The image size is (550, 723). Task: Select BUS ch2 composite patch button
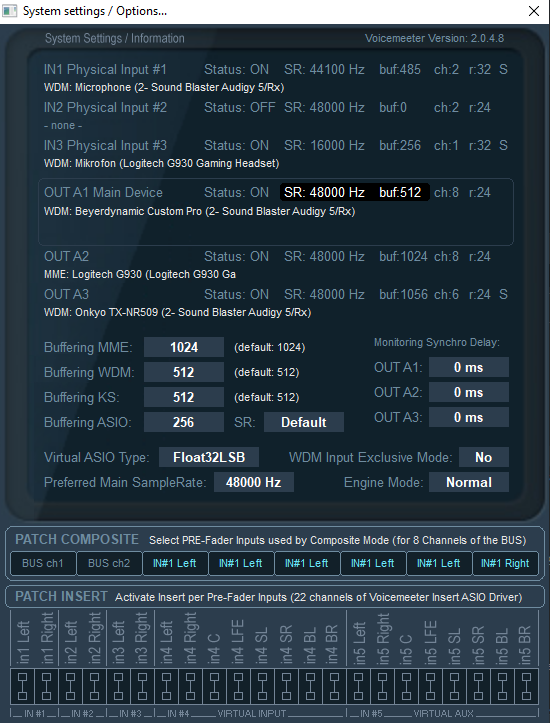pos(109,563)
